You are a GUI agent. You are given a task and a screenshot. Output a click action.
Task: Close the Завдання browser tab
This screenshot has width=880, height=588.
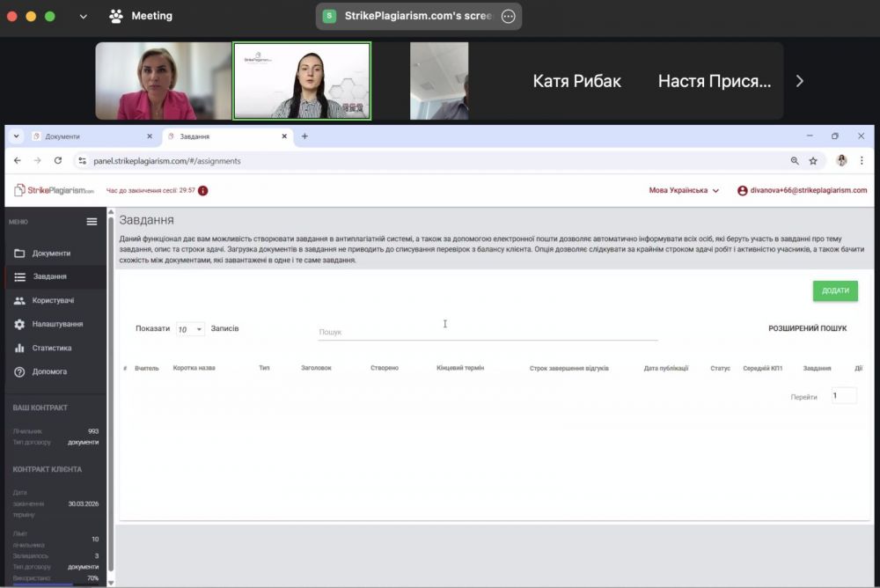tap(284, 136)
